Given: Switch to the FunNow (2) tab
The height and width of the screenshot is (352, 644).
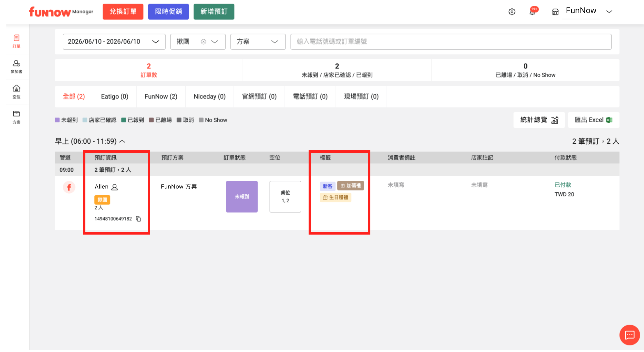Looking at the screenshot, I should [161, 96].
